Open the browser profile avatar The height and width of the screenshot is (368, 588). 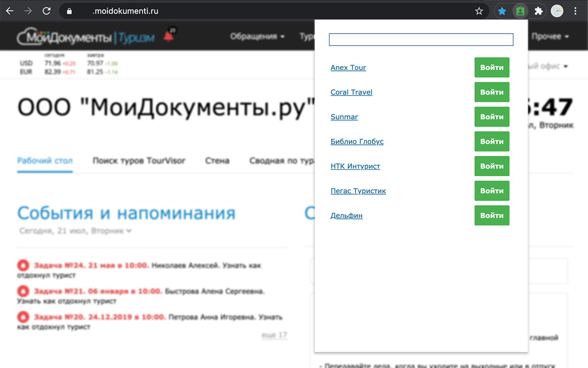(557, 11)
